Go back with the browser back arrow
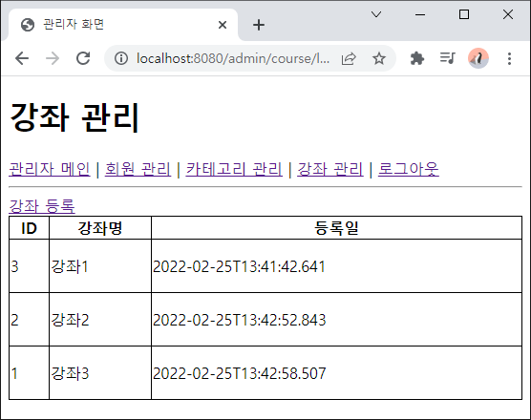 click(22, 58)
